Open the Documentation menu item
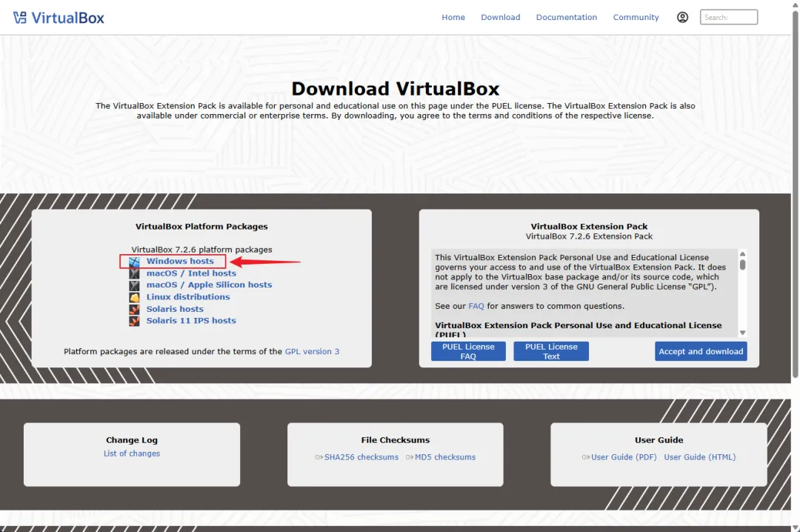This screenshot has width=800, height=532. [567, 17]
